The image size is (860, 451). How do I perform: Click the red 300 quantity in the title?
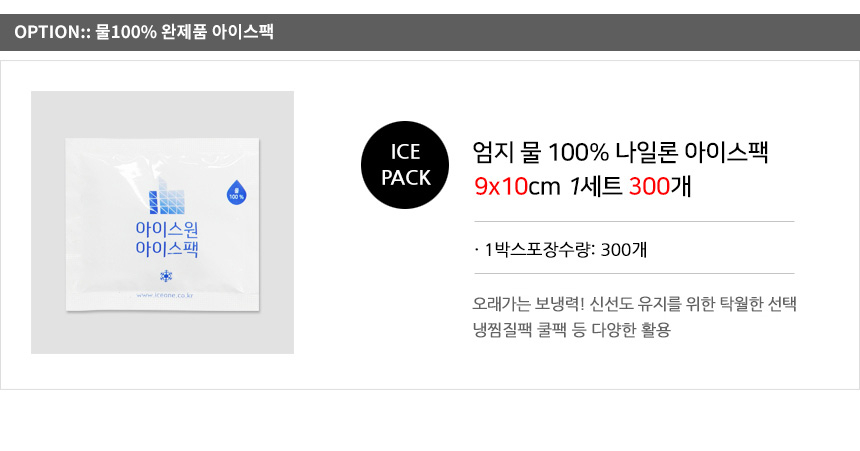(648, 186)
